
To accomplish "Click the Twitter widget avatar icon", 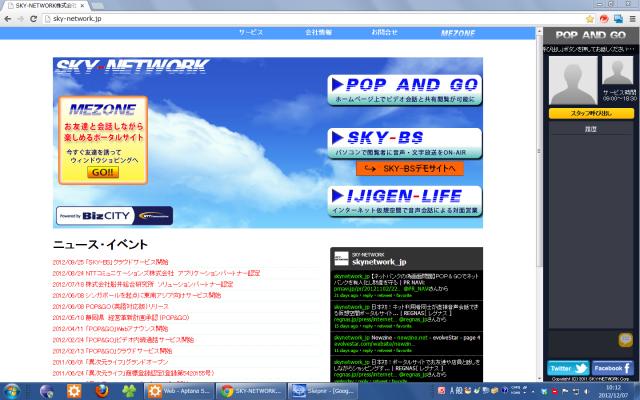I will 341,259.
